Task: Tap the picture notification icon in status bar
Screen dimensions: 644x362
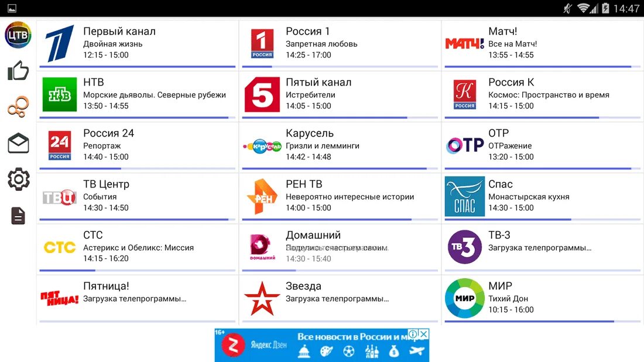Action: (x=12, y=8)
